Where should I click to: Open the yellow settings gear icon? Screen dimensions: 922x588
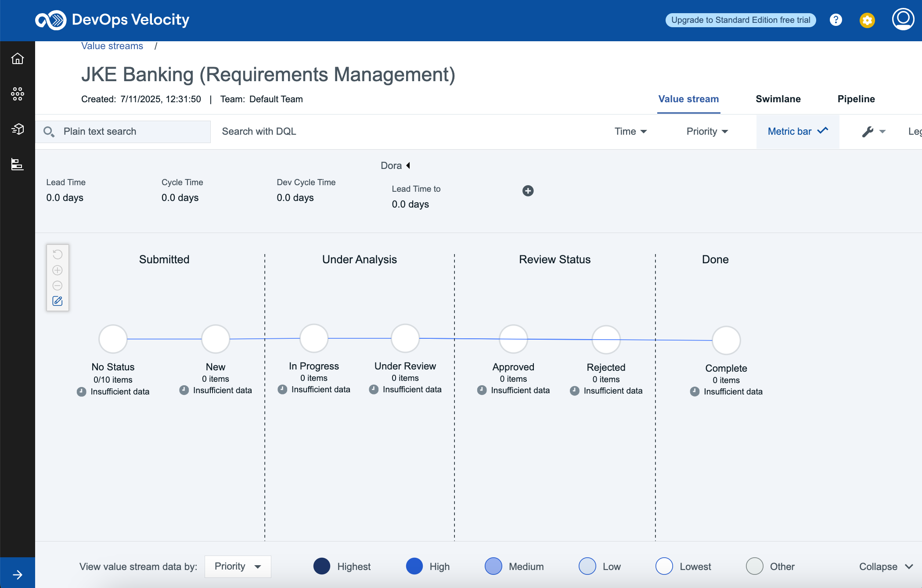click(x=867, y=20)
